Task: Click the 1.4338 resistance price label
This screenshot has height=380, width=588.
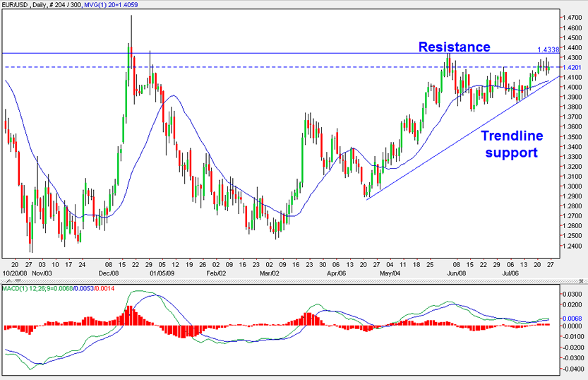Action: 548,50
